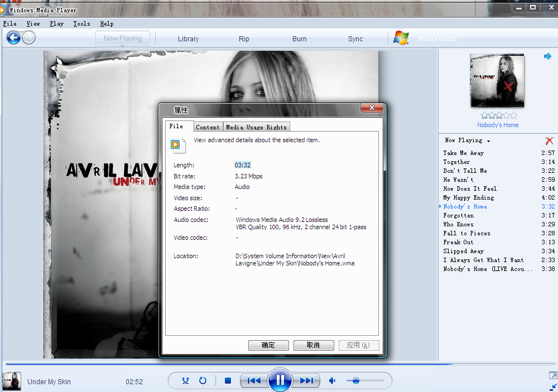Click the seek progress bar
558x392 pixels.
pyautogui.click(x=280, y=364)
